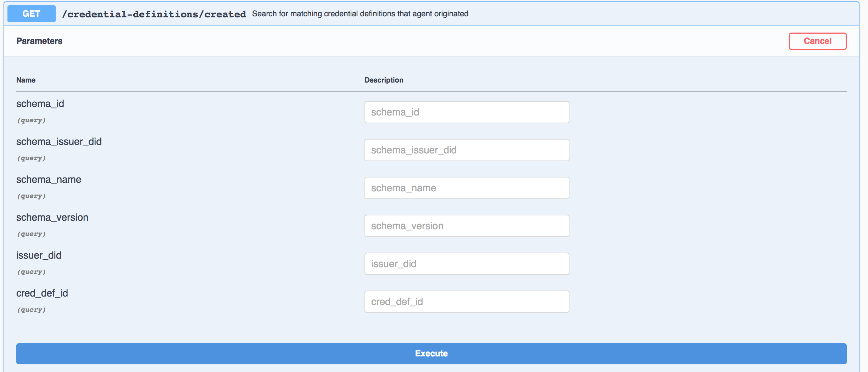Click inside the schema_version input field

(466, 226)
